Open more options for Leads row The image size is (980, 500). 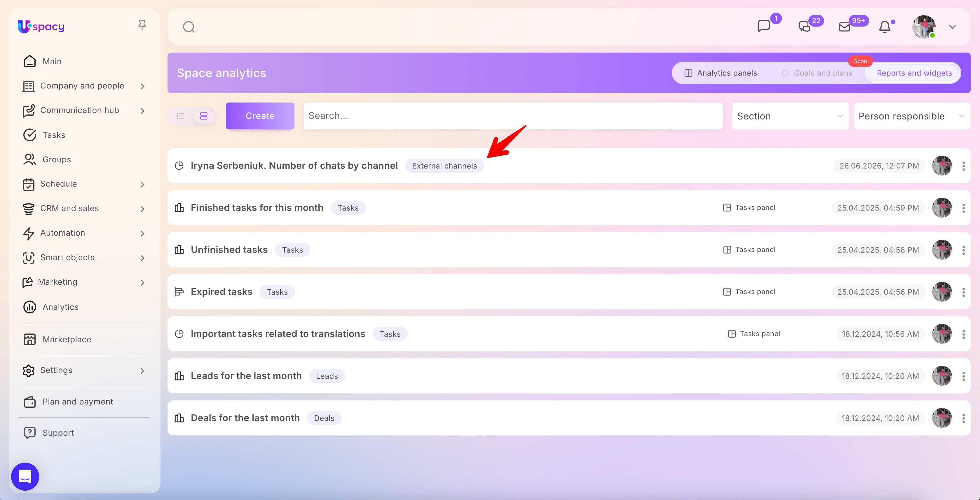click(963, 376)
